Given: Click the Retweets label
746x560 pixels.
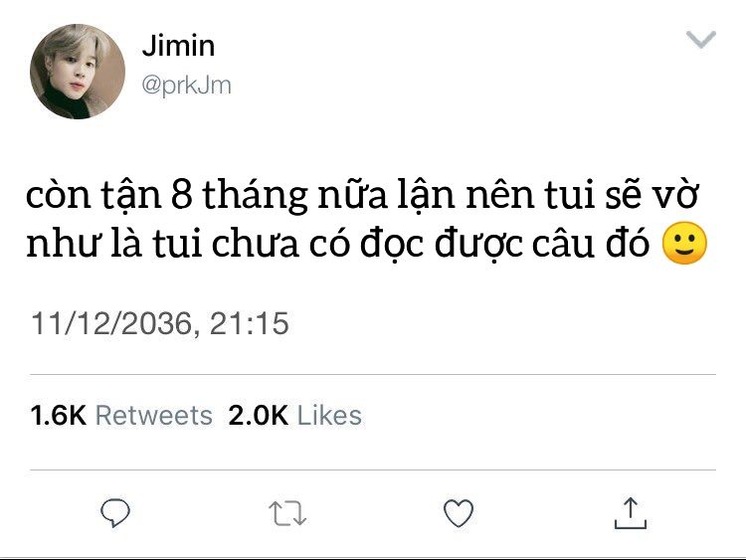Looking at the screenshot, I should click(153, 415).
